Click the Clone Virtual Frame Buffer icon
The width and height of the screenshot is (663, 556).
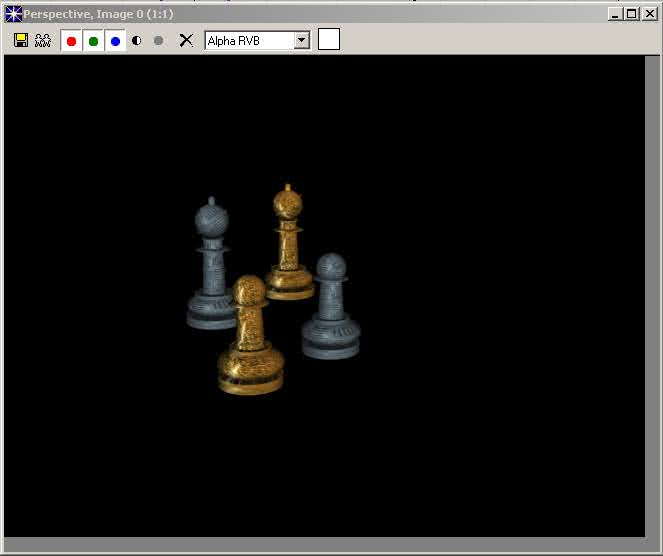(42, 40)
